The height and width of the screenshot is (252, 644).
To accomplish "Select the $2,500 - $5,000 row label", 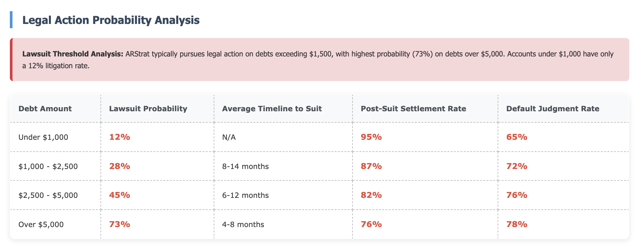I will coord(48,195).
